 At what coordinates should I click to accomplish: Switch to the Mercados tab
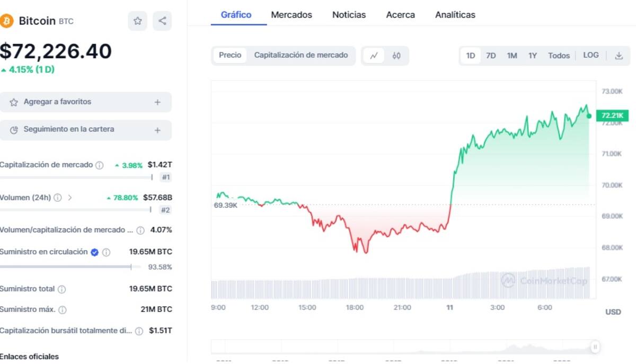(x=291, y=15)
